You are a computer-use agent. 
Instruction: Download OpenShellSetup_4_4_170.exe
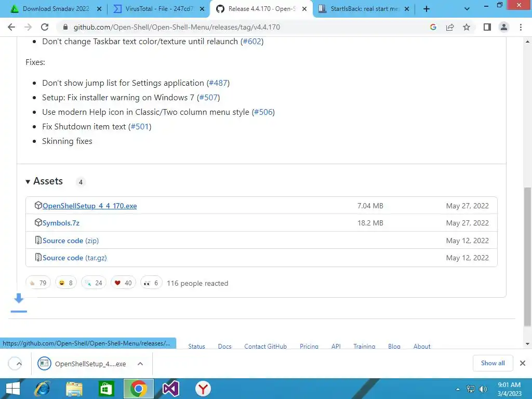[x=89, y=206]
